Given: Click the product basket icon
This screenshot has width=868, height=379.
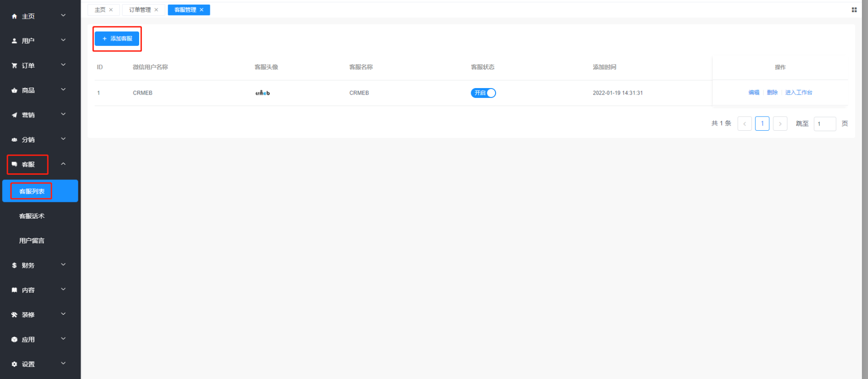Looking at the screenshot, I should [14, 90].
